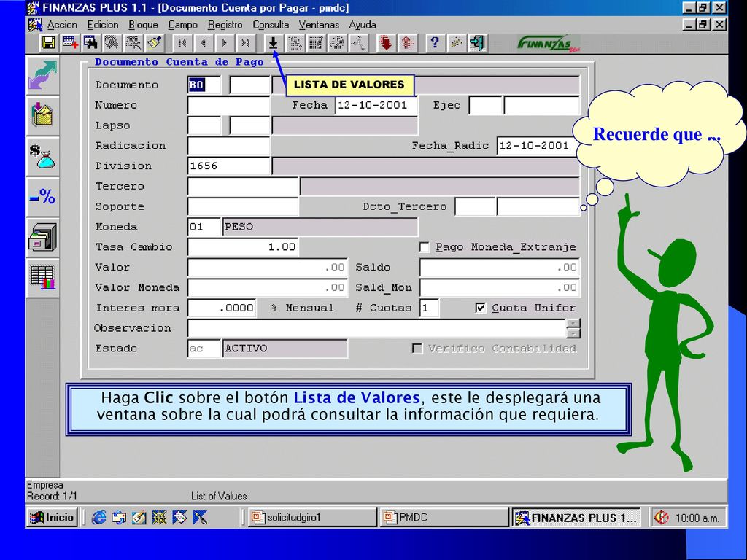Click the Moneda code field 01
Image resolution: width=747 pixels, height=560 pixels.
[x=204, y=227]
